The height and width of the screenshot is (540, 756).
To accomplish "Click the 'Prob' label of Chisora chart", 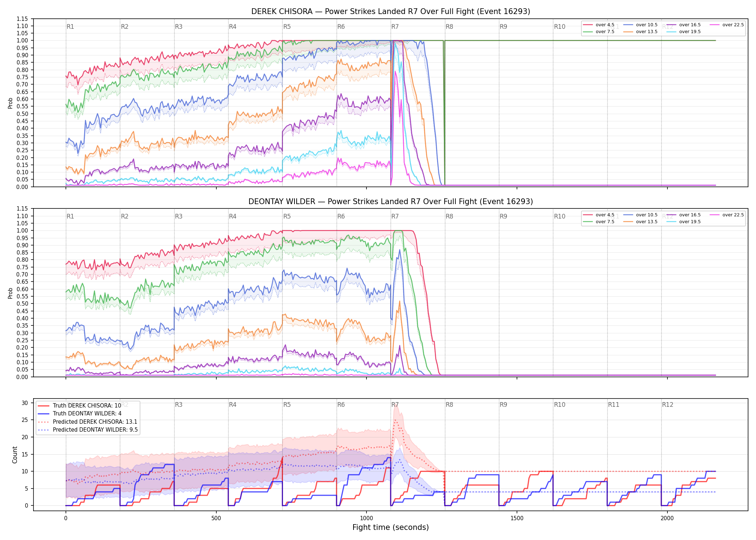I will pos(10,103).
